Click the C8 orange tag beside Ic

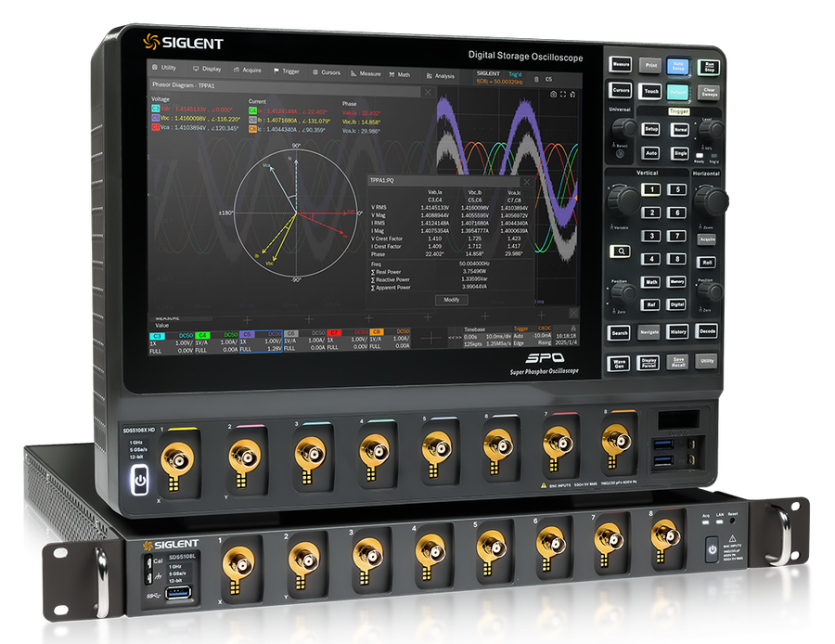[253, 129]
